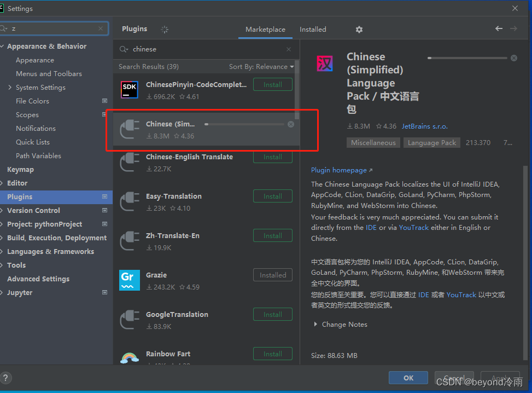Click the loading spinner next to Plugins

click(165, 30)
